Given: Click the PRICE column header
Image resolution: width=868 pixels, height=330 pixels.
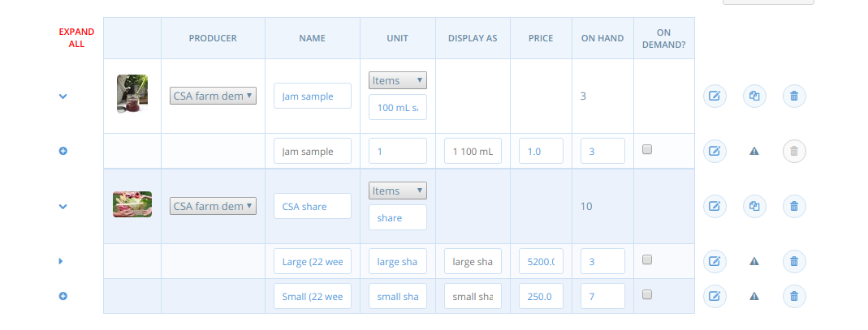Looking at the screenshot, I should coord(541,38).
